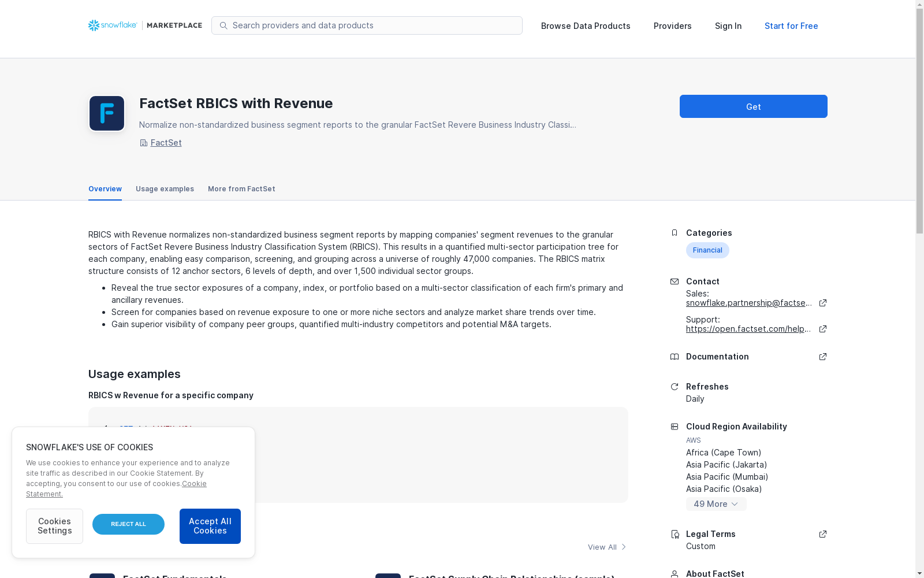
Task: Click Accept All Cookies button
Action: [x=210, y=526]
